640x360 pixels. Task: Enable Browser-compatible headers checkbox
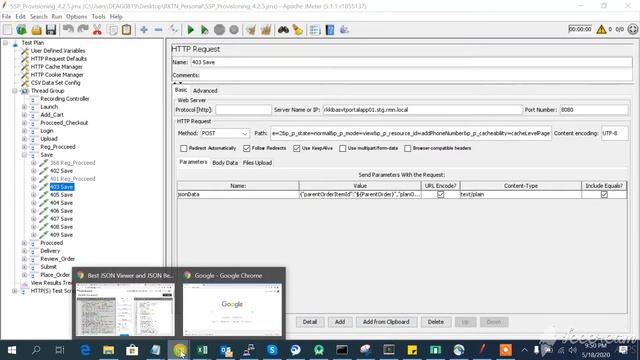(x=408, y=148)
